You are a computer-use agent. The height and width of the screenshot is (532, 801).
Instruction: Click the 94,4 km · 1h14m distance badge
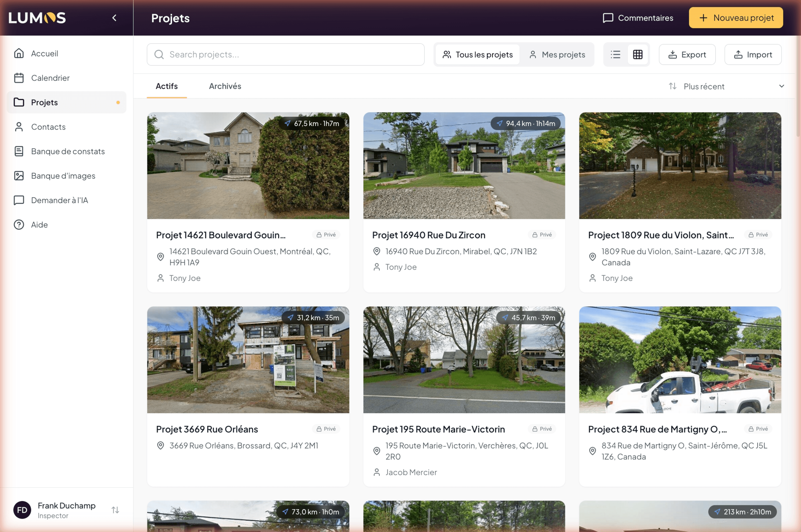(x=525, y=123)
